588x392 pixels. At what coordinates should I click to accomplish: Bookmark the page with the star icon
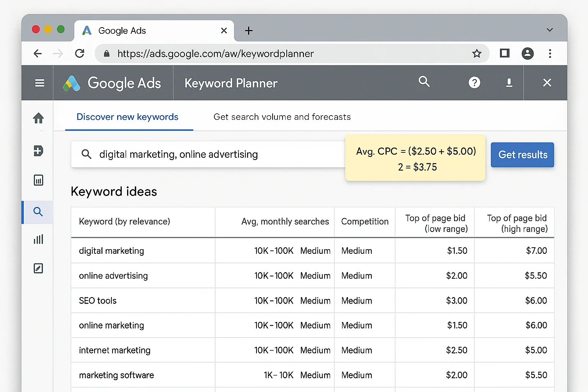point(477,54)
